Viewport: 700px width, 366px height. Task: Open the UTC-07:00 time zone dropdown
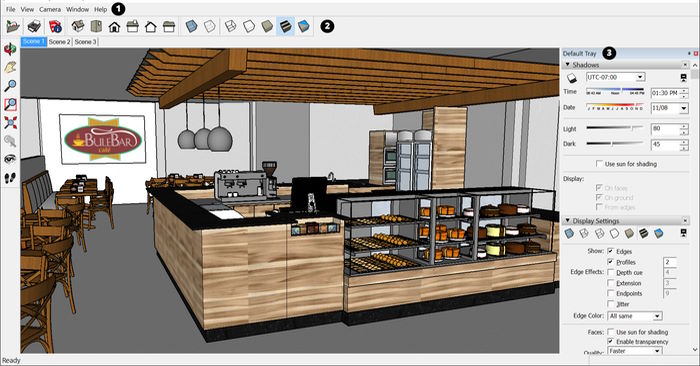640,77
